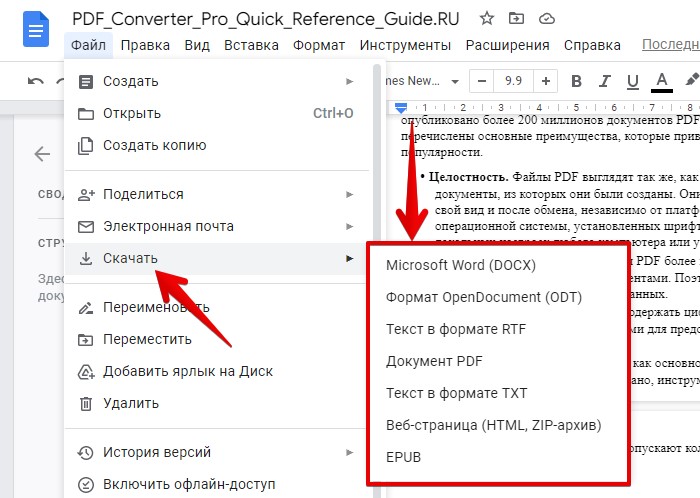Screen dimensions: 700x498
Task: Click the Italic formatting button
Action: [604, 81]
